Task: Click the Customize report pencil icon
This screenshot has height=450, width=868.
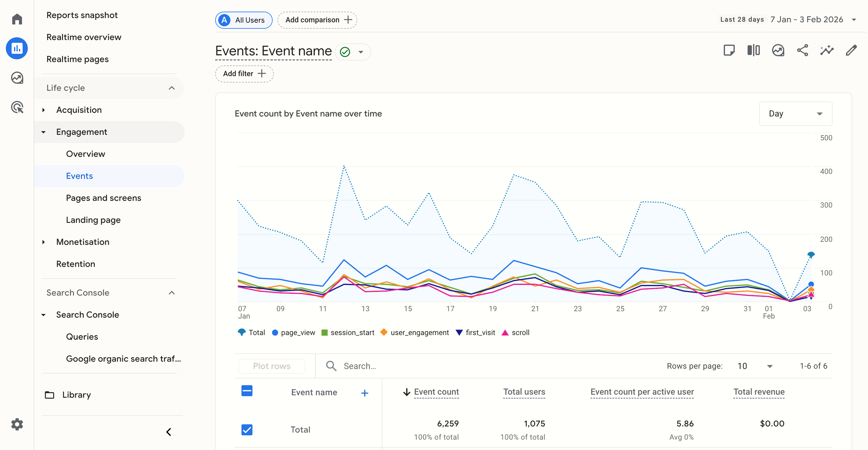Action: pyautogui.click(x=851, y=50)
